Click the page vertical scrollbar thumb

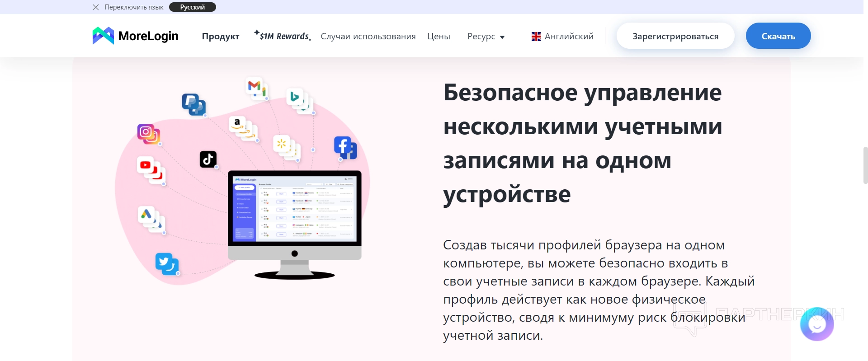tap(865, 165)
